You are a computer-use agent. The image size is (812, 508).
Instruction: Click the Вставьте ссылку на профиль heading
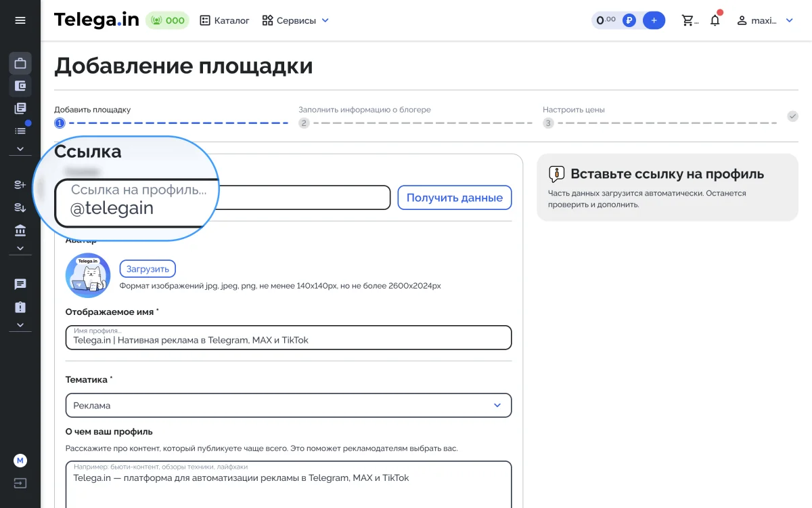(x=667, y=174)
